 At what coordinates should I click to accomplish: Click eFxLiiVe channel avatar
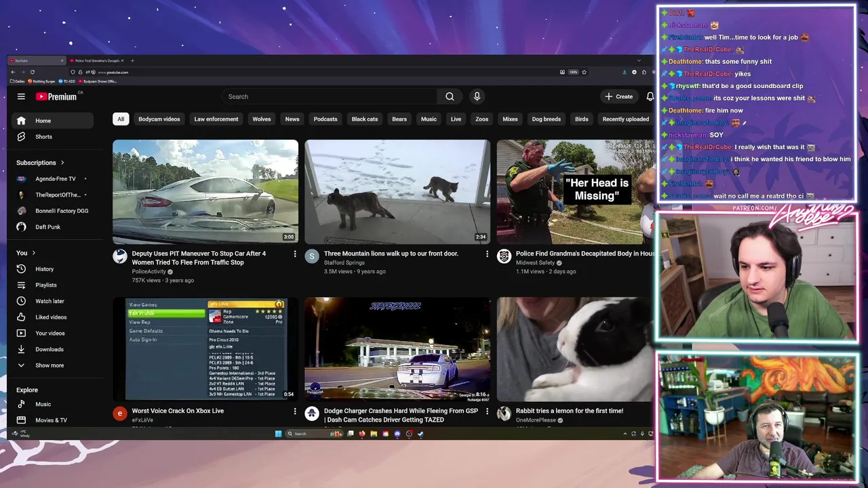(x=120, y=413)
